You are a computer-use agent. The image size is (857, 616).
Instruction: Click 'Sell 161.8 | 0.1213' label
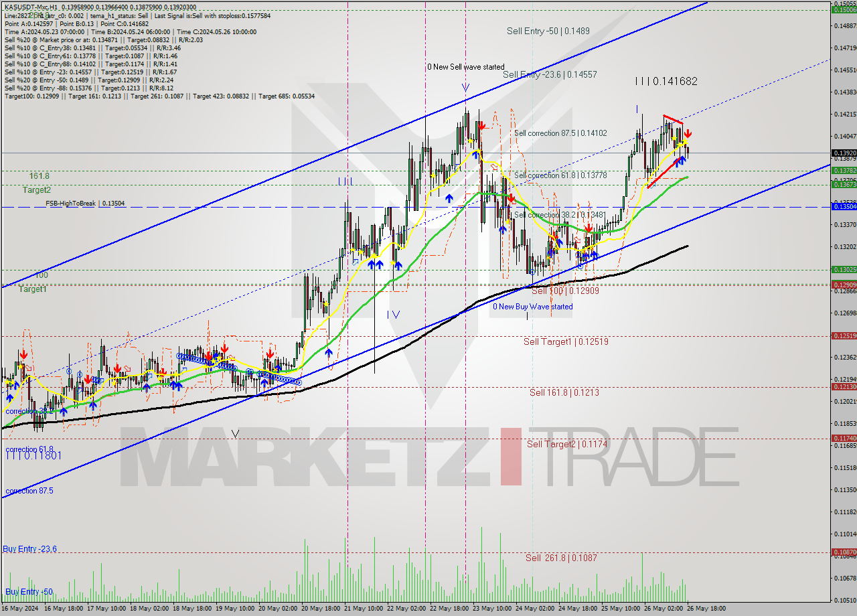tap(564, 392)
